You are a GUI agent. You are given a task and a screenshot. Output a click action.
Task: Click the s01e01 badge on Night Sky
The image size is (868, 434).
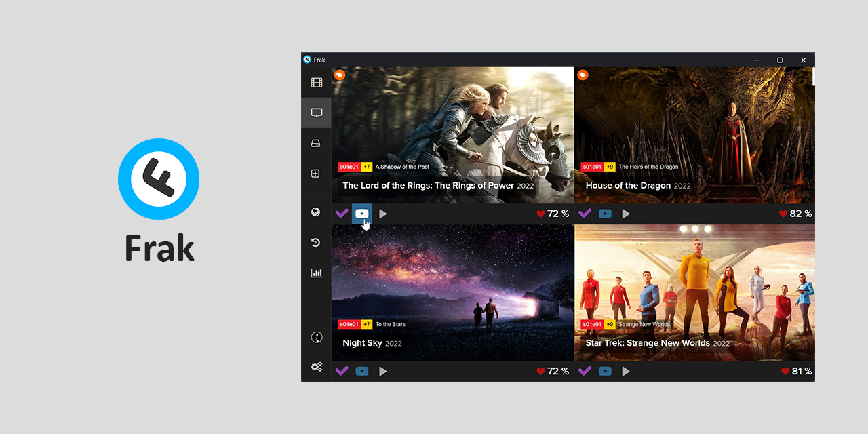349,324
